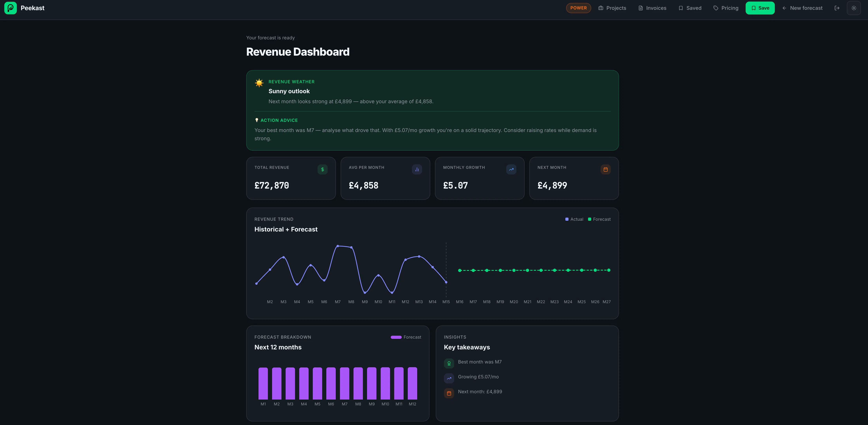The height and width of the screenshot is (425, 868).
Task: Click the Actual legend color swatch
Action: coord(567,219)
